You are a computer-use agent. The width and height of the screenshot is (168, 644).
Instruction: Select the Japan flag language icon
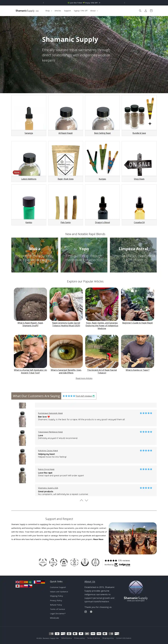[17, 586]
